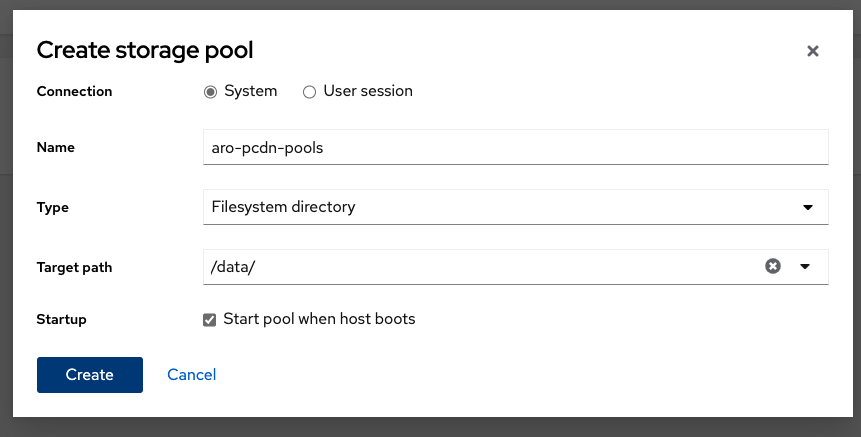Uncheck the Start pool when host boots checkbox
Screen dimensions: 861x437
click(210, 320)
